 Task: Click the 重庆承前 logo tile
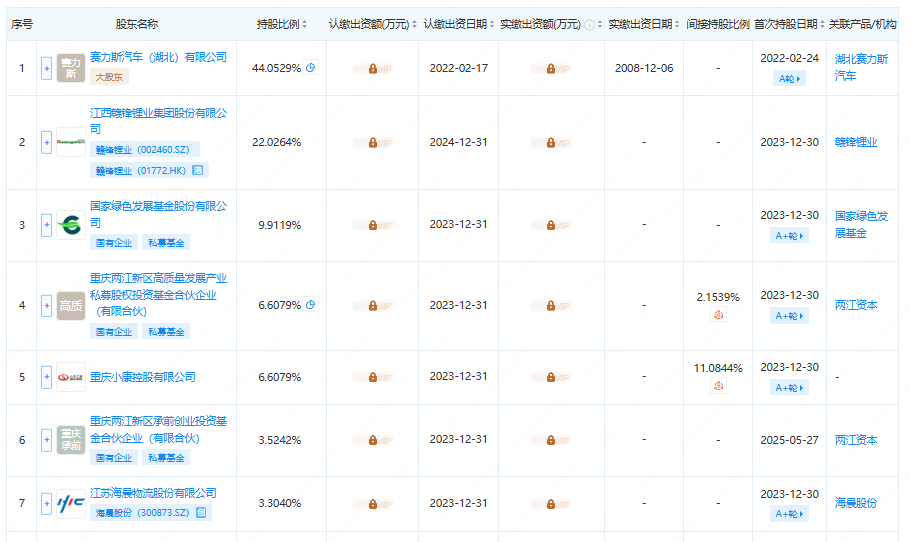pyautogui.click(x=71, y=440)
